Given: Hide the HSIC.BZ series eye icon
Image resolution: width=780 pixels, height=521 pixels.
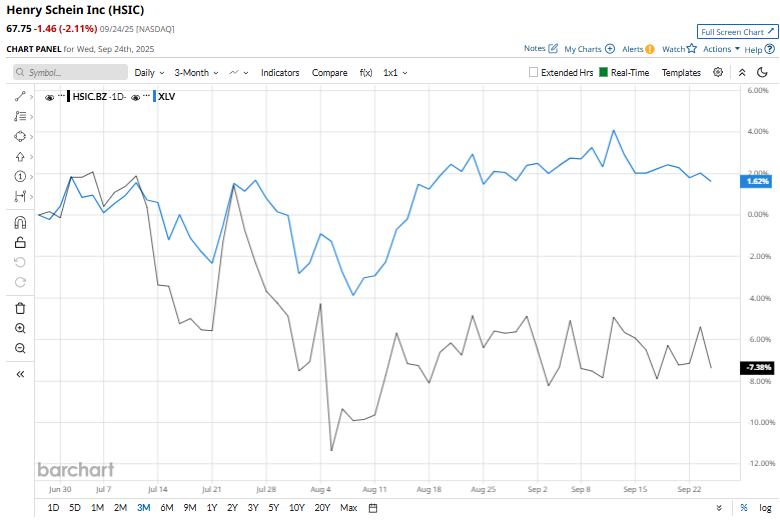Looking at the screenshot, I should [49, 98].
